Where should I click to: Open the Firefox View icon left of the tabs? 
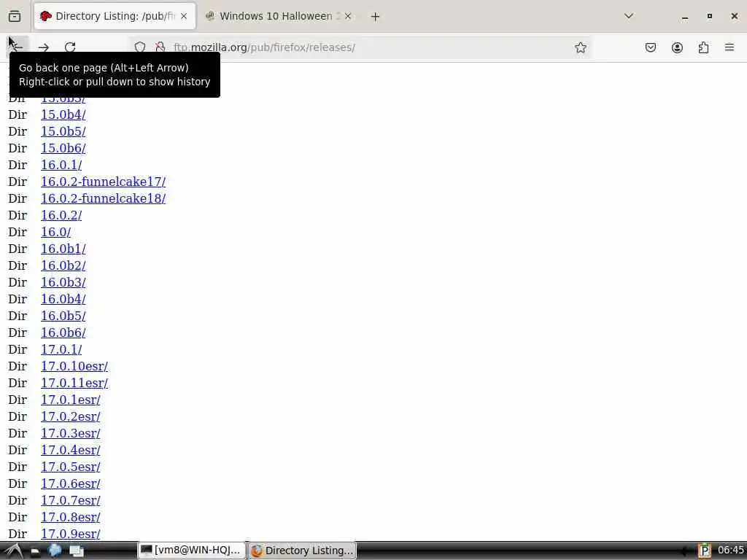[15, 16]
